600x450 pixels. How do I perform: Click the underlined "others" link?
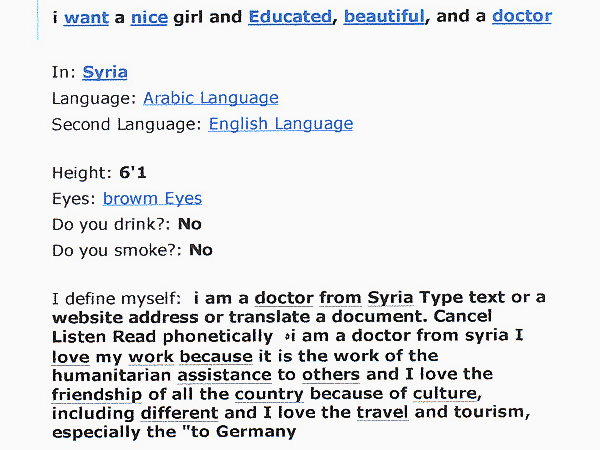pos(331,374)
